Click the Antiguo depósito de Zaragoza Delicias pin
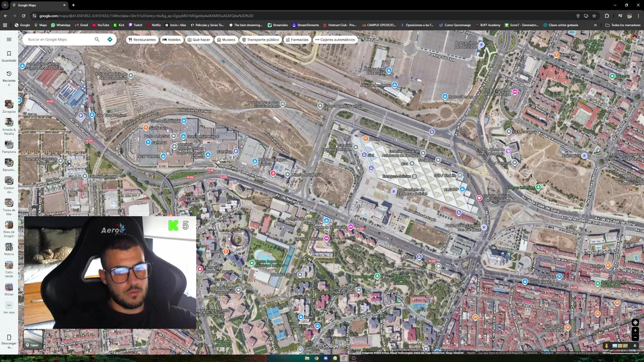 pos(131,75)
